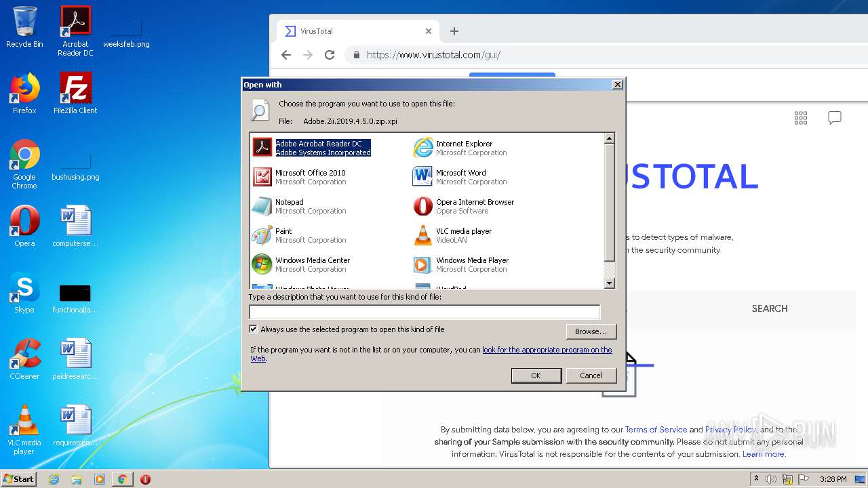Open Terms of Service link
The image size is (868, 488).
tap(656, 430)
